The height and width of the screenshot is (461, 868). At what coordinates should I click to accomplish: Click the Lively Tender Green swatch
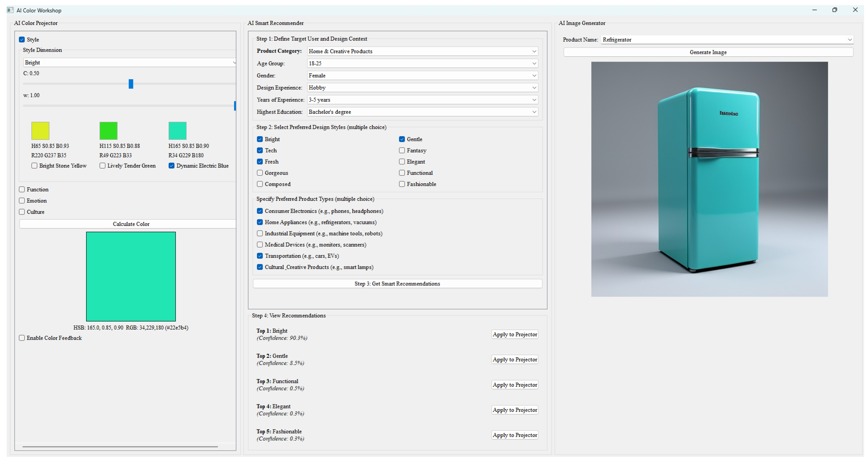(x=108, y=131)
